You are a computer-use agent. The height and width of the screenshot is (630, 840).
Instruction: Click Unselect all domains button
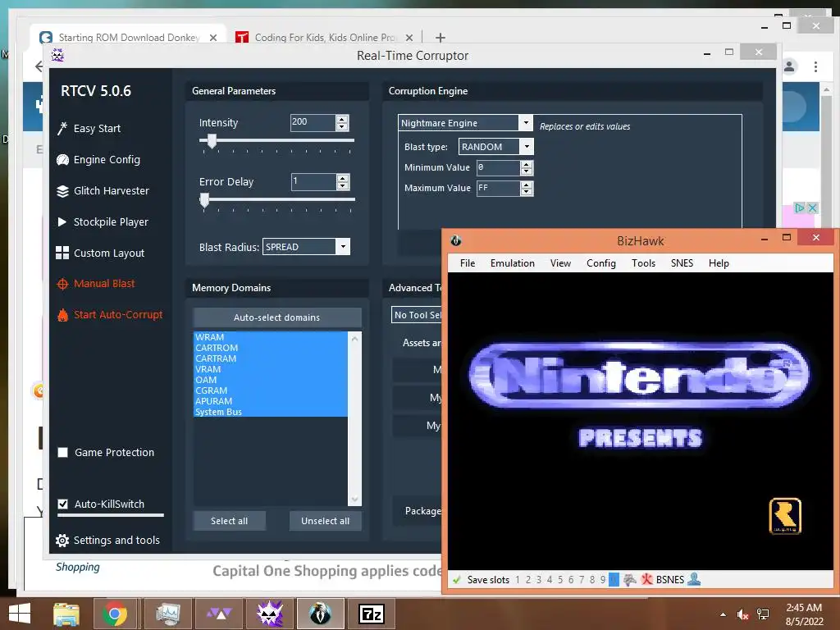click(325, 521)
